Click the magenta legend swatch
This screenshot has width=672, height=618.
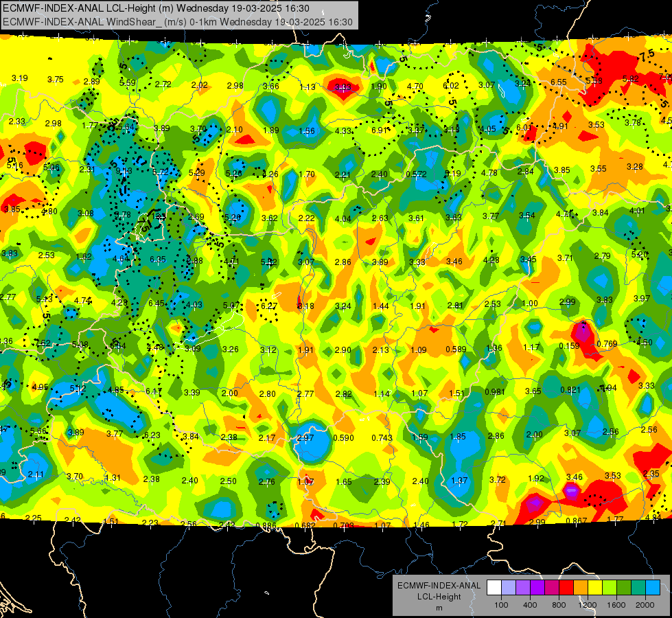552,588
